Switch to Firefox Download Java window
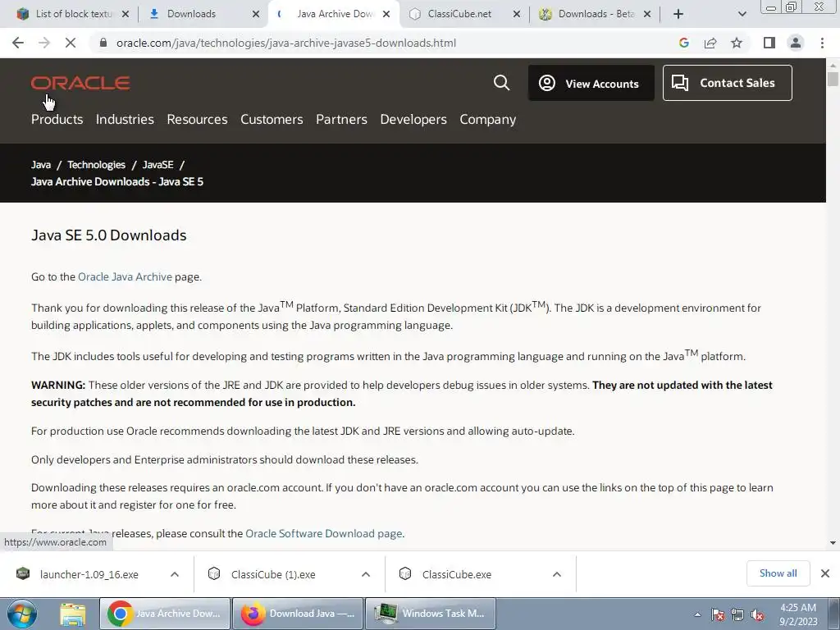 click(298, 614)
